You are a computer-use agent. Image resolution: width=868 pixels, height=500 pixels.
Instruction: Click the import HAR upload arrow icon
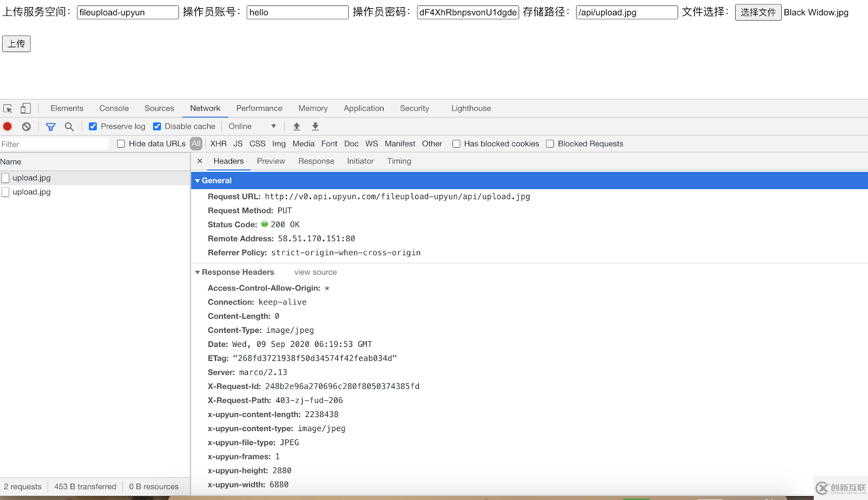pos(297,126)
